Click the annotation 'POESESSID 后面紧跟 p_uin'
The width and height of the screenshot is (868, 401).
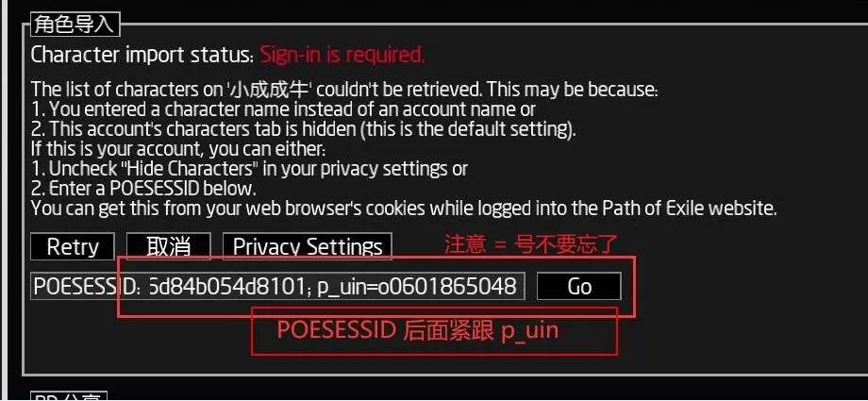418,330
